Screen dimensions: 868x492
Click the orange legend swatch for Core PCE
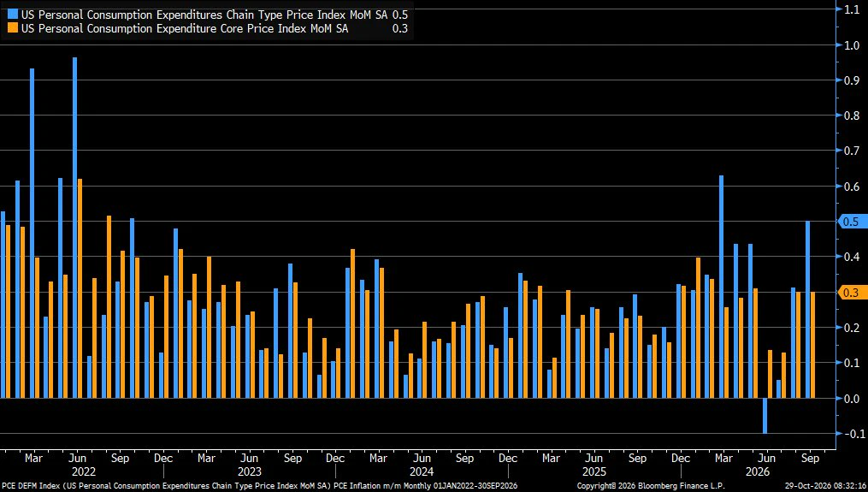(12, 28)
